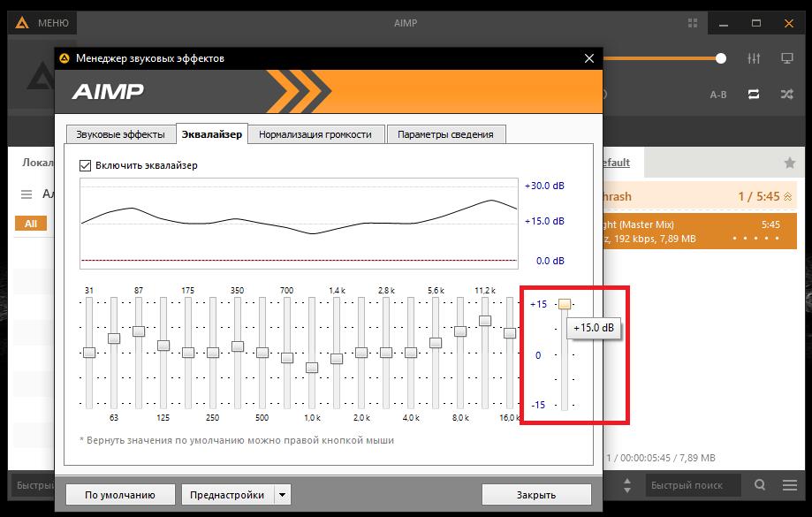Click the A-B repeat button
Viewport: 812px width, 517px height.
pyautogui.click(x=718, y=95)
